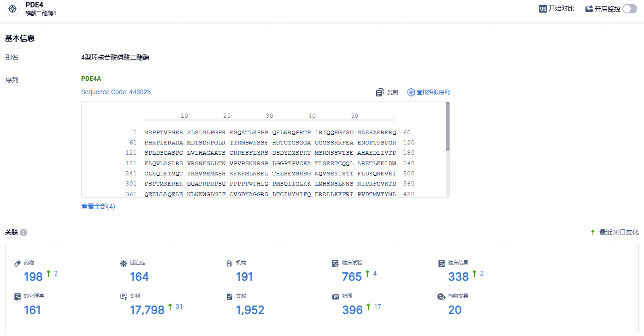The width and height of the screenshot is (644, 336).
Task: Click the 适应症 virus icon
Action: coord(123,263)
